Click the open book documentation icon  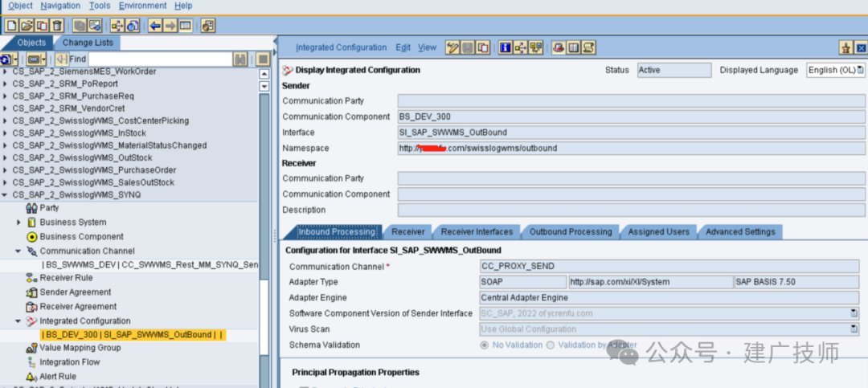574,47
